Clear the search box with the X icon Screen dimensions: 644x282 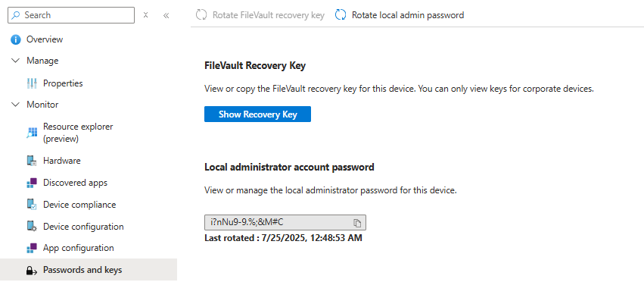pos(145,15)
